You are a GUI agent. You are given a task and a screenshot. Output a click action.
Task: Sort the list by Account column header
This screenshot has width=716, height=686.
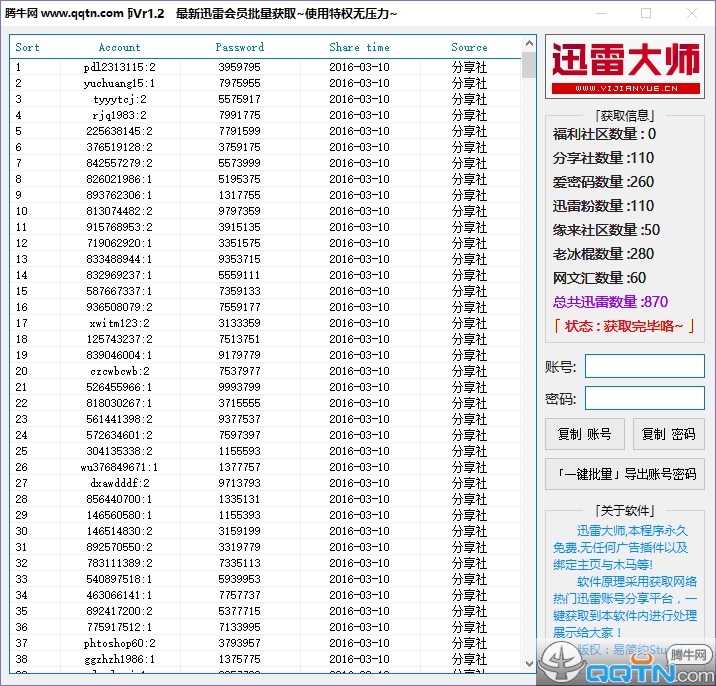120,47
